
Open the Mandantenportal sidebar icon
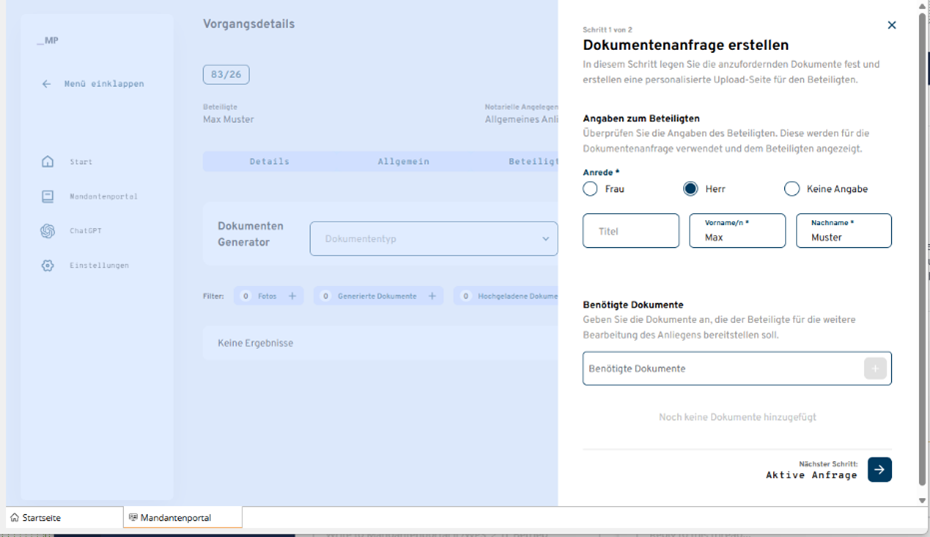pos(47,196)
